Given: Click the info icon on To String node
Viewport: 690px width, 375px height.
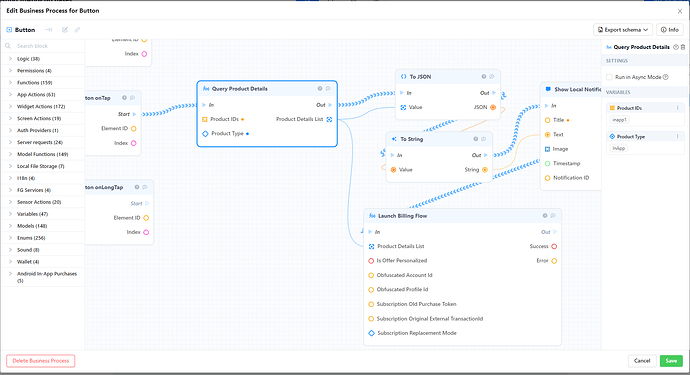Looking at the screenshot, I should pos(476,139).
